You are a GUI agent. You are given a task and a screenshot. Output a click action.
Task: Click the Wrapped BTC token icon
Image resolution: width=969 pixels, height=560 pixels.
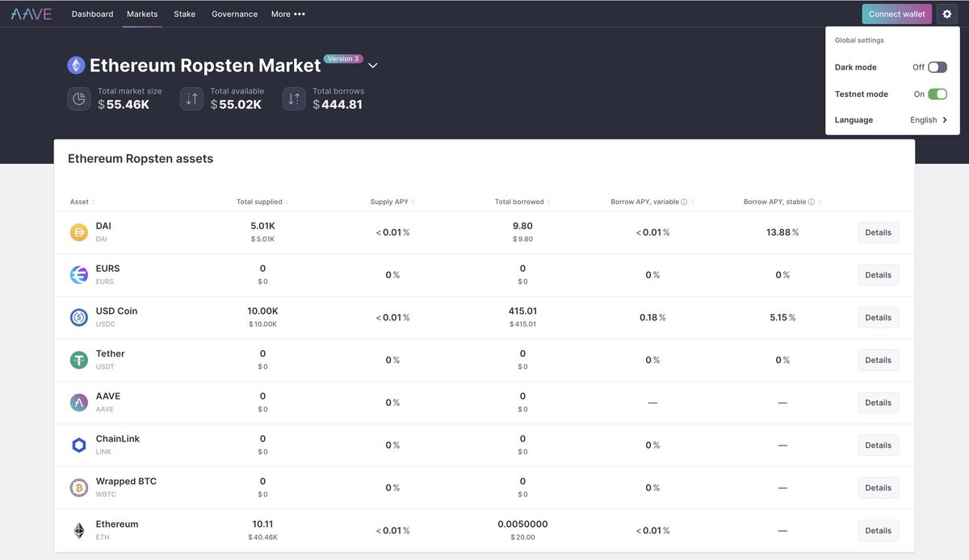pos(78,487)
